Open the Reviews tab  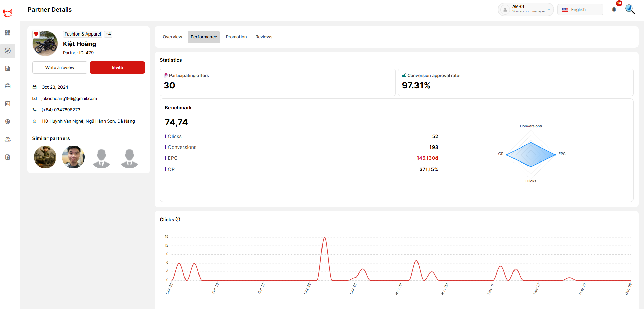264,37
